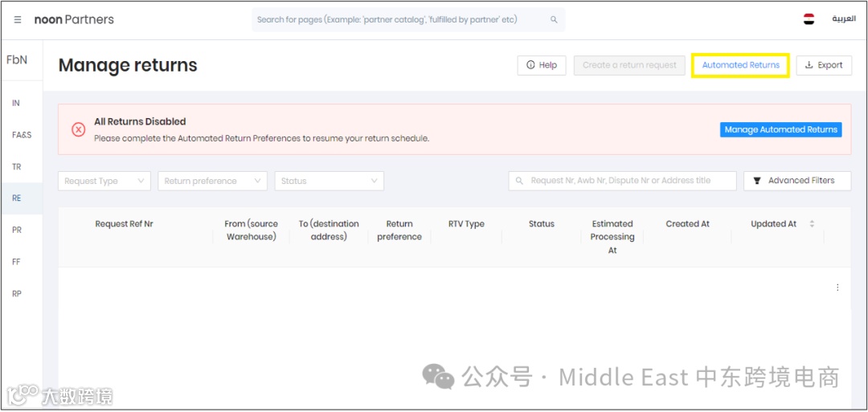Viewport: 868px width, 412px height.
Task: Open RP section in sidebar
Action: [x=17, y=294]
